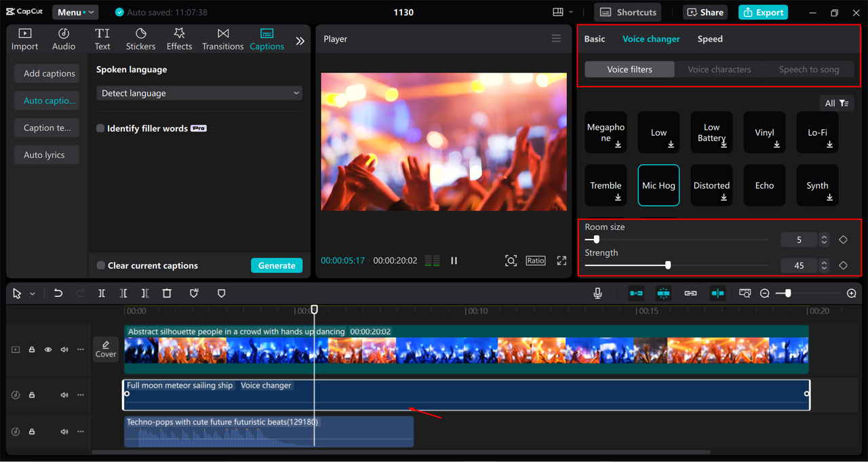This screenshot has height=462, width=868.
Task: Start voice recording with the microphone icon
Action: (x=597, y=293)
